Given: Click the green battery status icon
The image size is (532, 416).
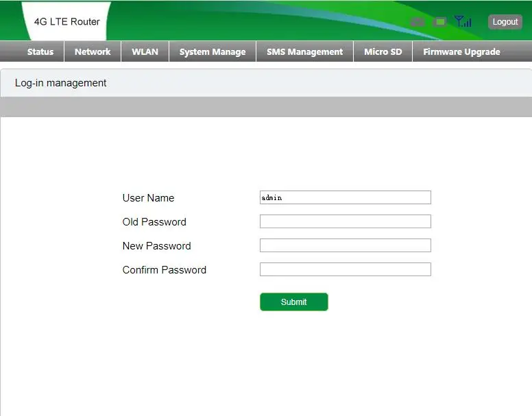Looking at the screenshot, I should tap(440, 22).
